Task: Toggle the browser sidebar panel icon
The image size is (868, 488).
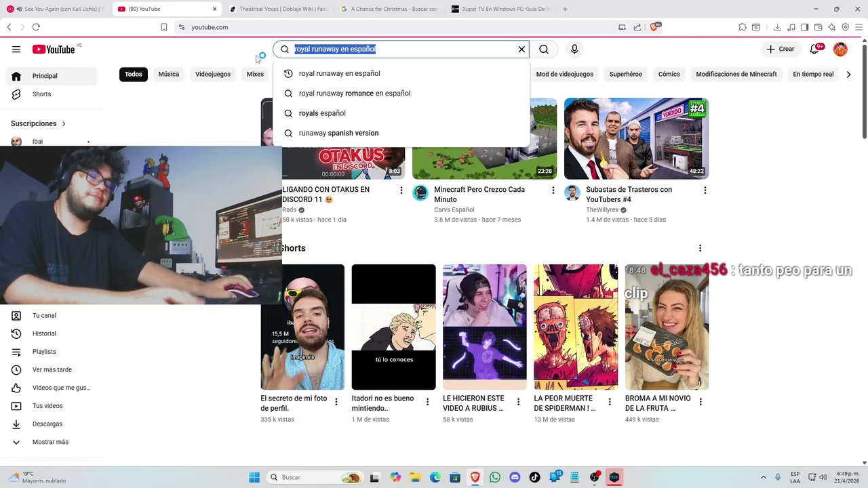Action: pyautogui.click(x=804, y=27)
